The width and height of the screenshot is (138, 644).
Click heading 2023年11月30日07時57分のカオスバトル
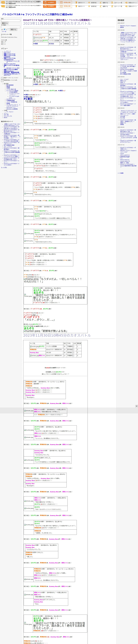(57, 24)
